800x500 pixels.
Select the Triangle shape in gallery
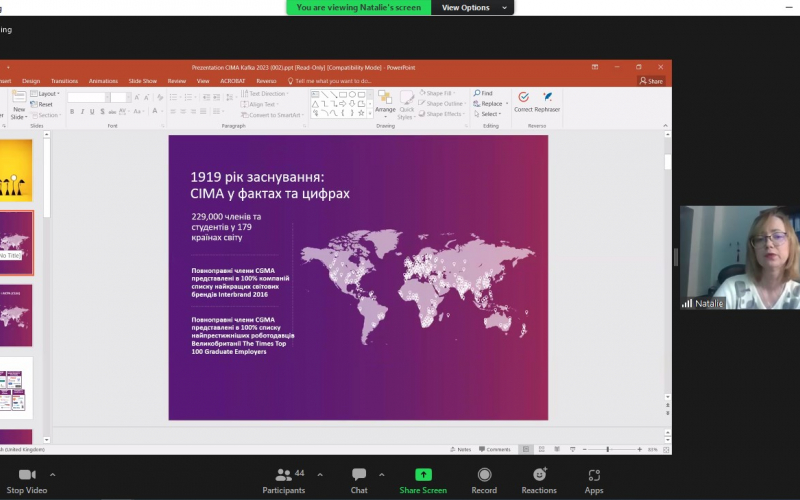315,104
